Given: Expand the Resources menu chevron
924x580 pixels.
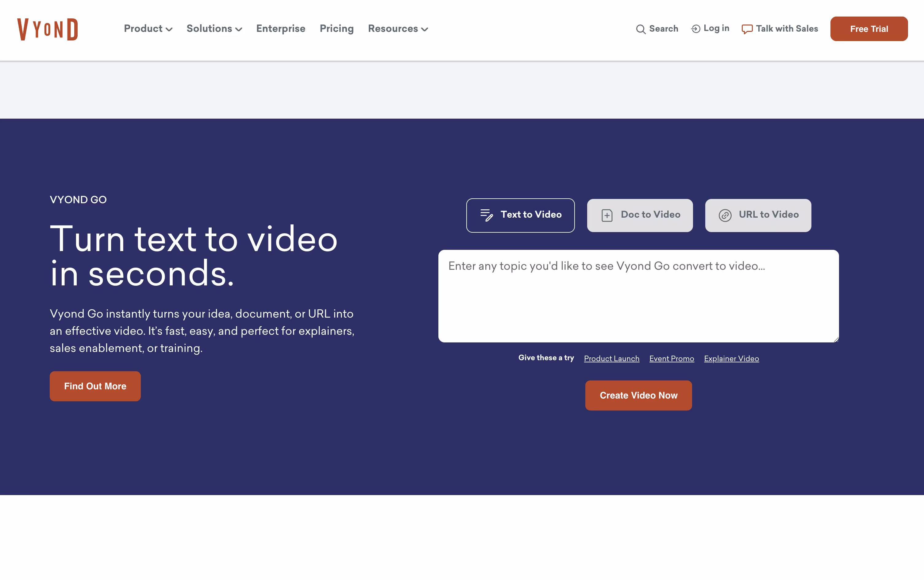Looking at the screenshot, I should click(424, 29).
